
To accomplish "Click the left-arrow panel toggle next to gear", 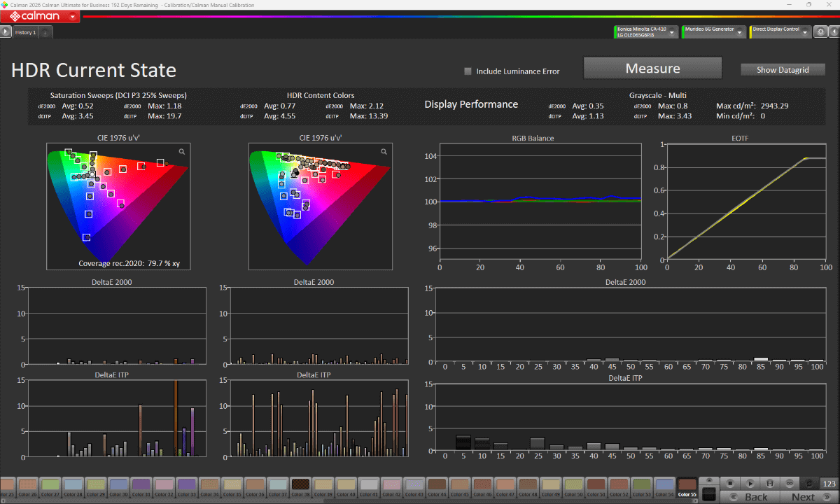I will tap(833, 31).
